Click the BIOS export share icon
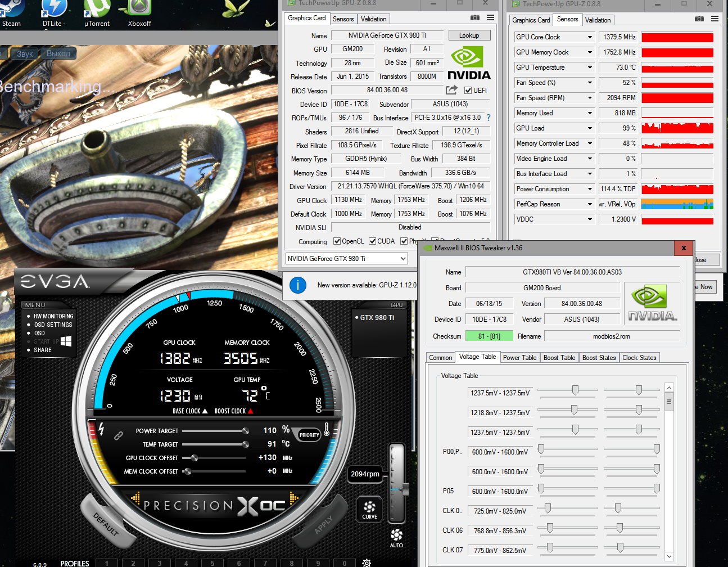Image resolution: width=728 pixels, height=567 pixels. click(452, 90)
